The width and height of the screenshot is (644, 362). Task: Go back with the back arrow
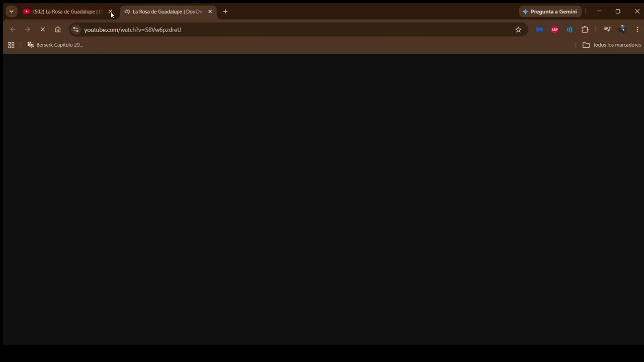pos(13,30)
